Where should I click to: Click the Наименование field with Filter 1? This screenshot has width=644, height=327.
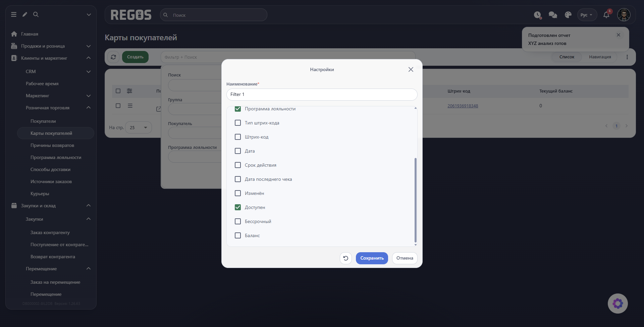tap(322, 95)
